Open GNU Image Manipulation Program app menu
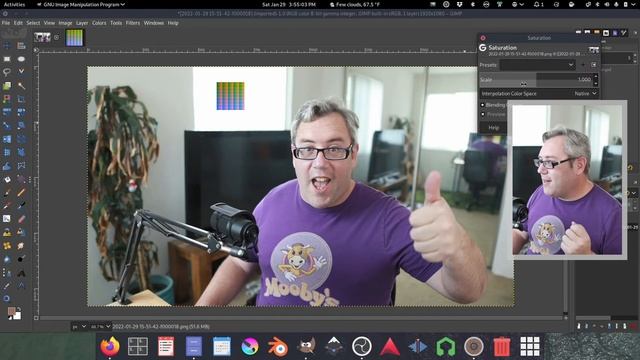Image resolution: width=640 pixels, height=360 pixels. (81, 4)
